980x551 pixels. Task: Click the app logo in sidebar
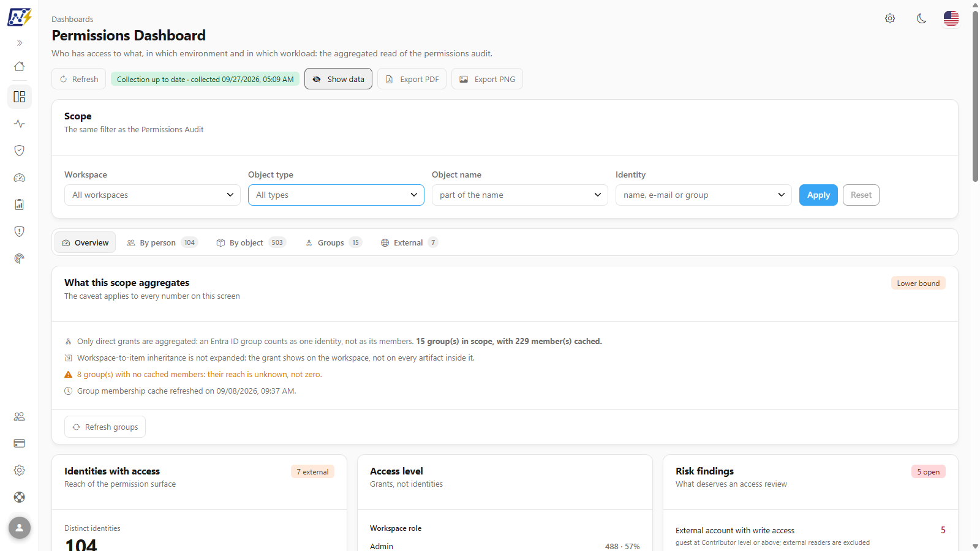point(19,17)
